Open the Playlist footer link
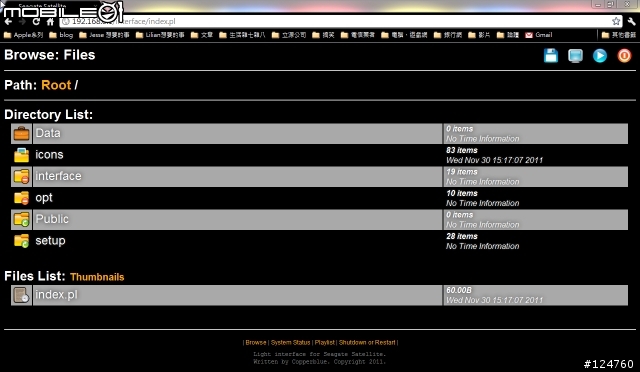This screenshot has width=640, height=372. pyautogui.click(x=324, y=343)
